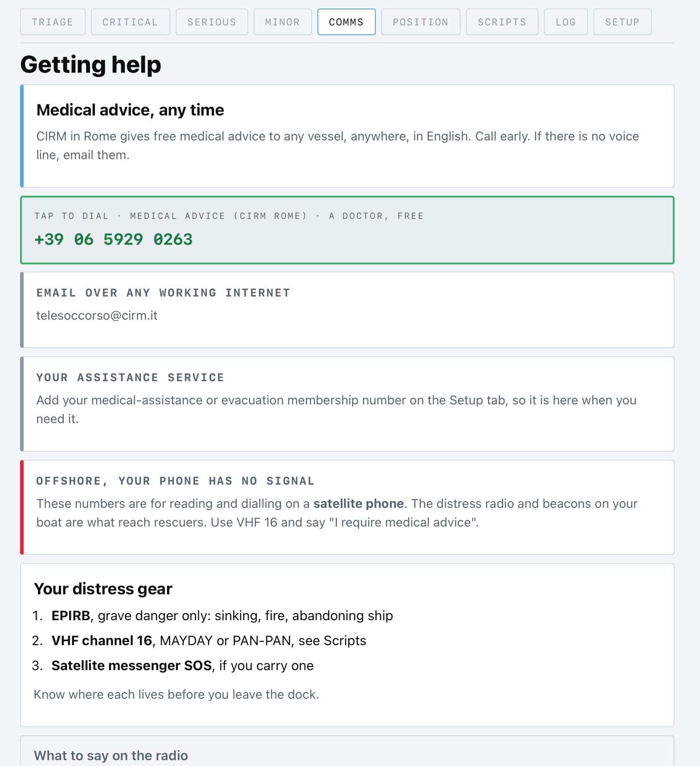Click the Offshore no signal warning card
This screenshot has height=766, width=700.
point(347,507)
